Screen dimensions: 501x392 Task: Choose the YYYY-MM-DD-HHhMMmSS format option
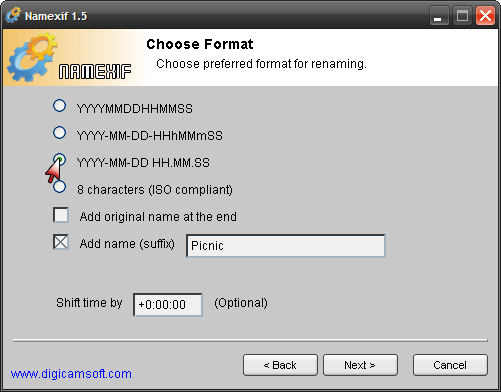(x=59, y=133)
